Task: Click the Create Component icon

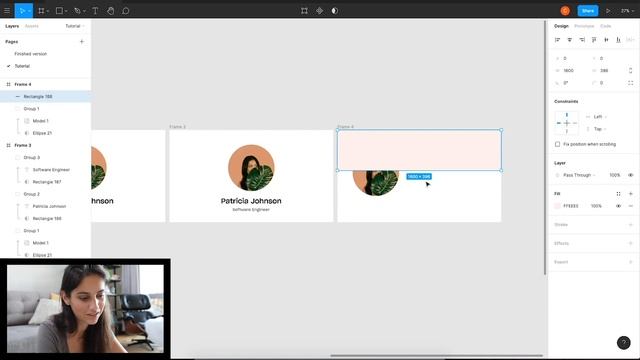Action: [320, 11]
